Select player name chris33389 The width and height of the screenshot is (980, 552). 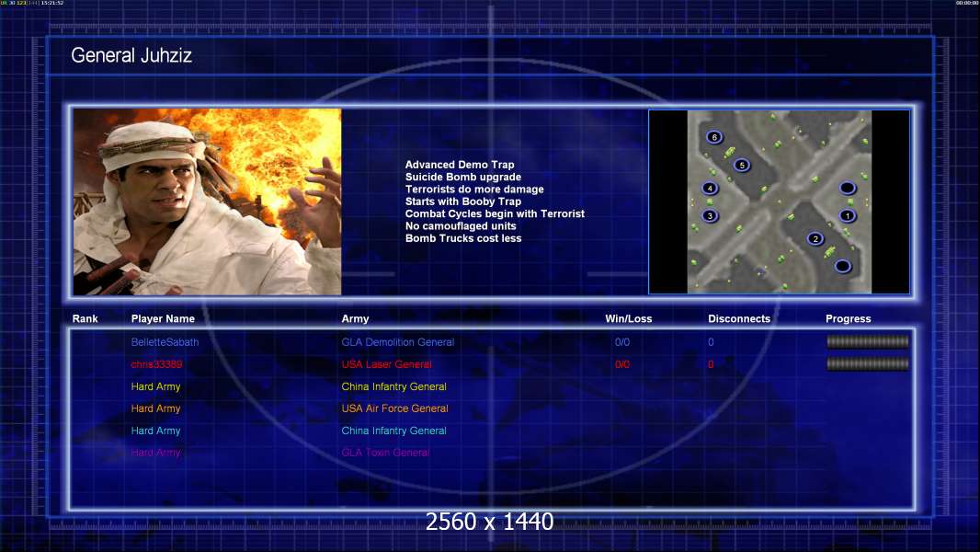156,364
